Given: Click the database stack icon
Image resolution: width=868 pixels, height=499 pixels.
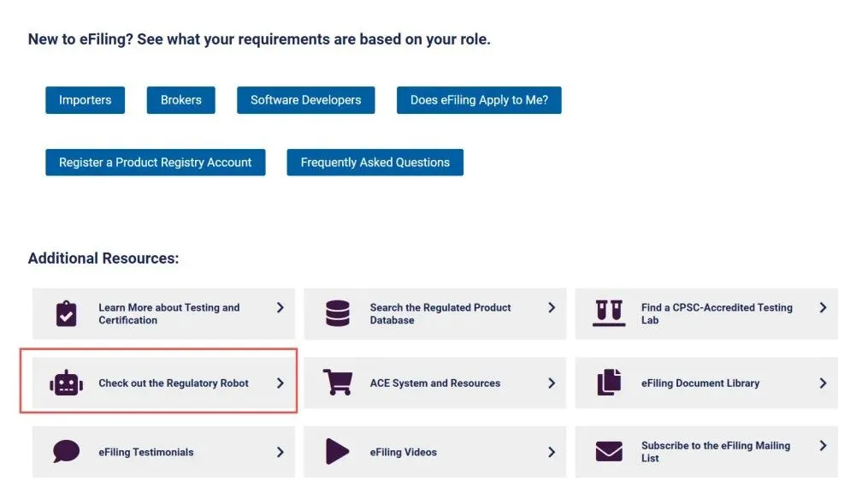Looking at the screenshot, I should (x=338, y=313).
